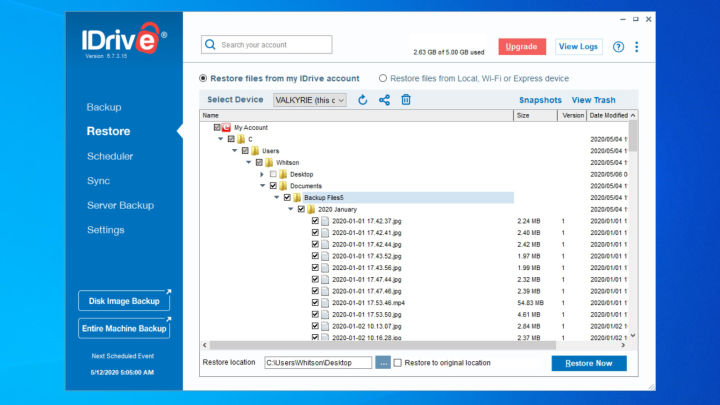720x405 pixels.
Task: Uncheck 2020-01-01 17.47.44.jpg checkbox
Action: click(x=315, y=279)
